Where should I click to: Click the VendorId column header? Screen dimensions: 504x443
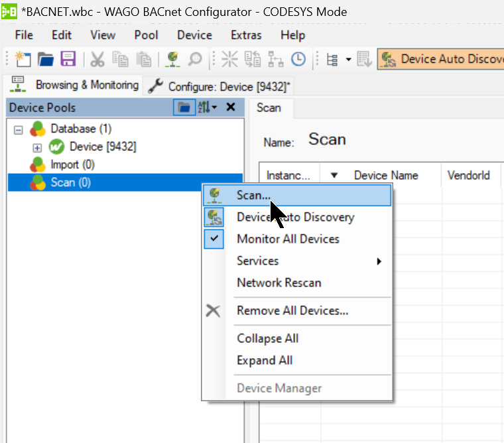click(468, 175)
